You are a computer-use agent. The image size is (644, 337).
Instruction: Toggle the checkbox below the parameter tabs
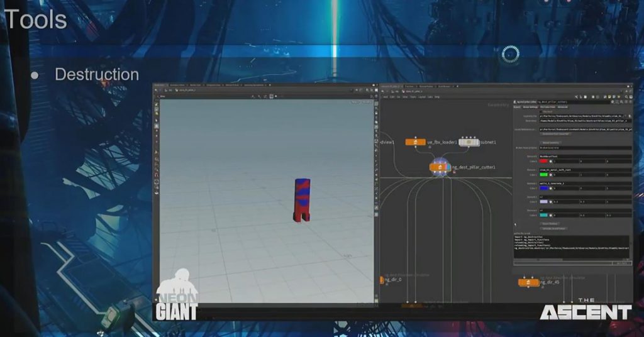pyautogui.click(x=541, y=112)
